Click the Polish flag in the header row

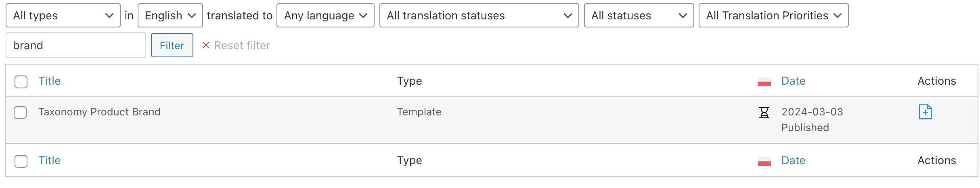[764, 81]
